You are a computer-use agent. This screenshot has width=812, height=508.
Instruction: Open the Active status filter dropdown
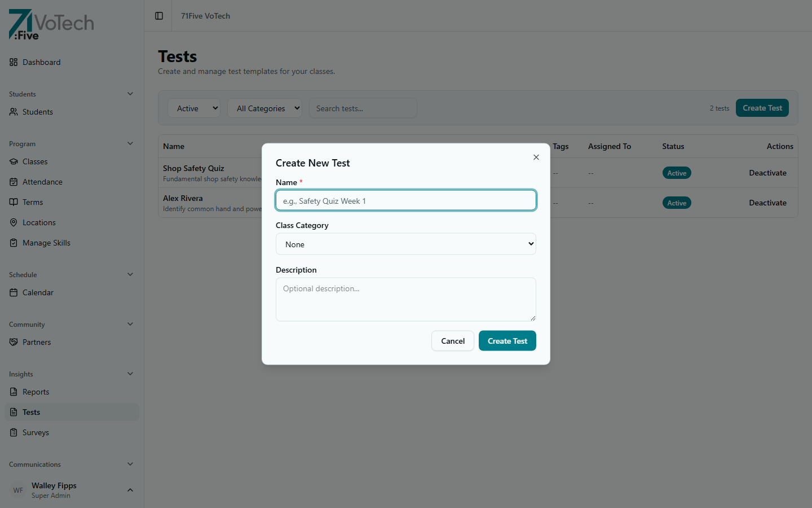click(193, 108)
